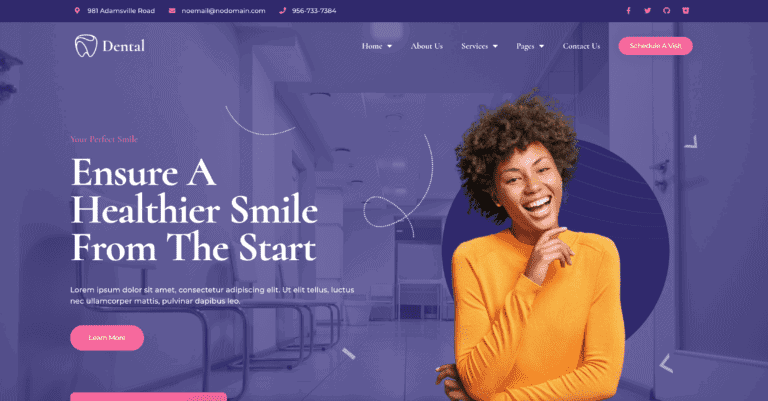This screenshot has width=768, height=401.
Task: Click the Dental site title text
Action: (123, 46)
